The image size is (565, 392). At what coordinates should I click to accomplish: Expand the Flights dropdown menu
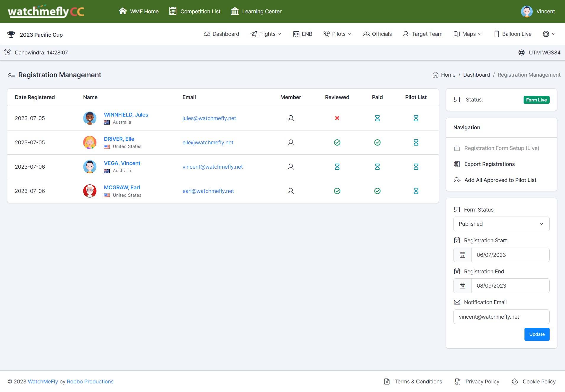click(x=266, y=34)
